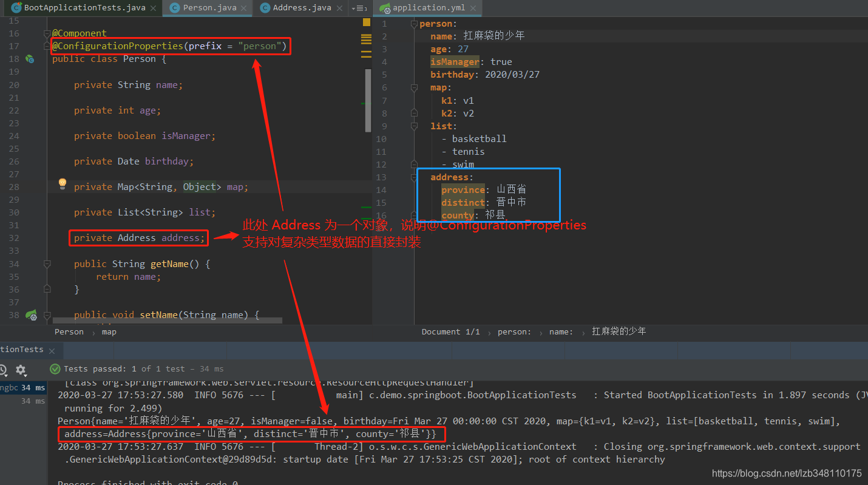Click the intention lightbulb on line 28
Screen dimensions: 868x485
[62, 184]
